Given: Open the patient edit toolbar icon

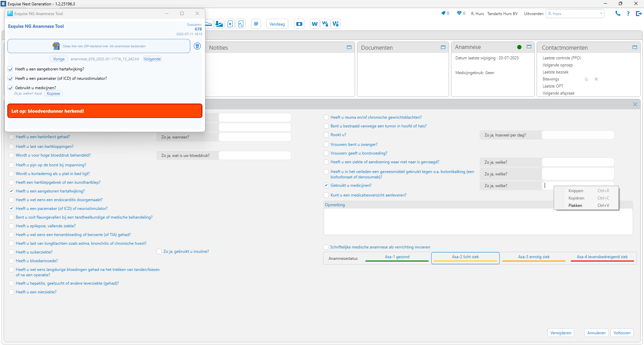Looking at the screenshot, I should [219, 24].
